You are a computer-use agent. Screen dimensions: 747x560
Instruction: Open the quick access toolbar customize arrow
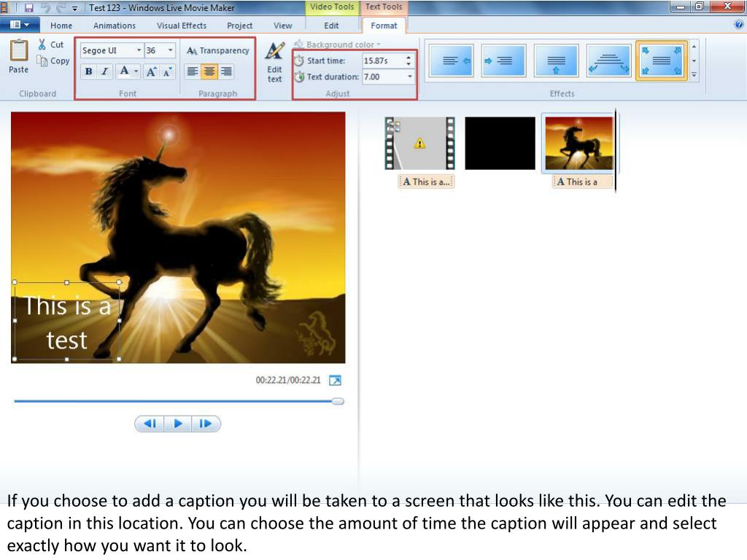pyautogui.click(x=75, y=8)
